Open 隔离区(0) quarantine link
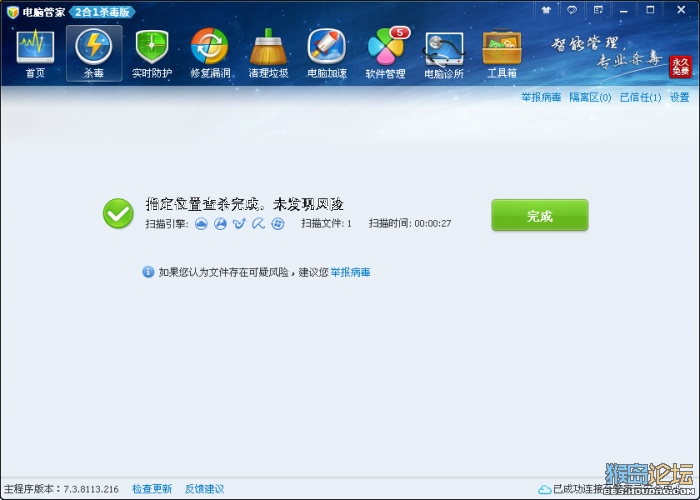 point(590,97)
